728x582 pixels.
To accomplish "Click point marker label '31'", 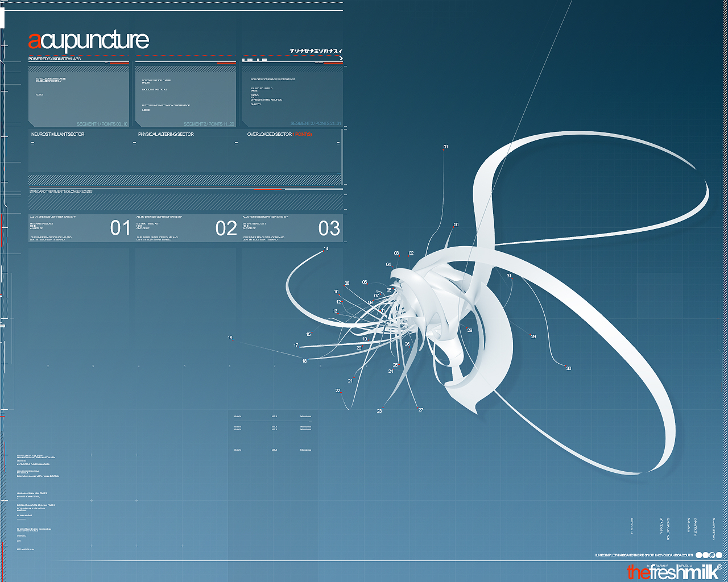I will 509,276.
